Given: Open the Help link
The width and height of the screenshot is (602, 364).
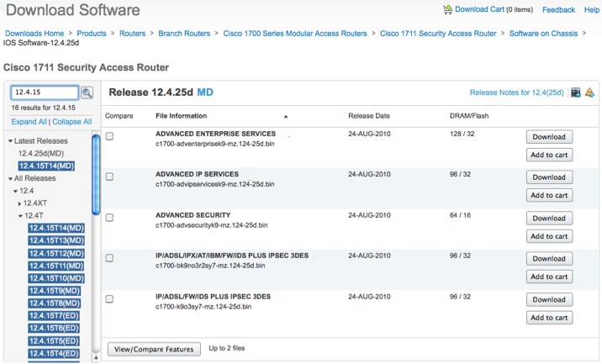Looking at the screenshot, I should 592,10.
